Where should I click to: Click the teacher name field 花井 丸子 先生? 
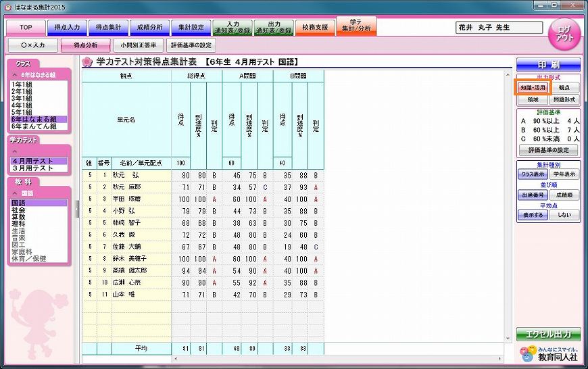499,28
